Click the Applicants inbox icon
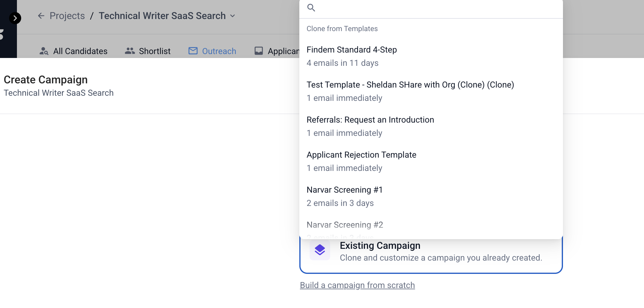The width and height of the screenshot is (644, 308). 259,51
